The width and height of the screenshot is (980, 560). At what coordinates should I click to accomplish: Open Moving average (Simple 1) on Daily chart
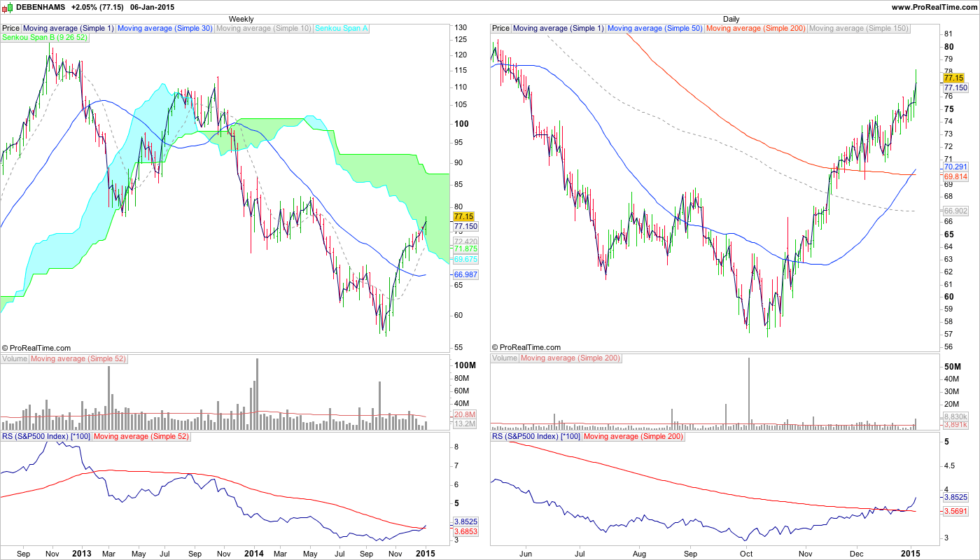click(559, 29)
